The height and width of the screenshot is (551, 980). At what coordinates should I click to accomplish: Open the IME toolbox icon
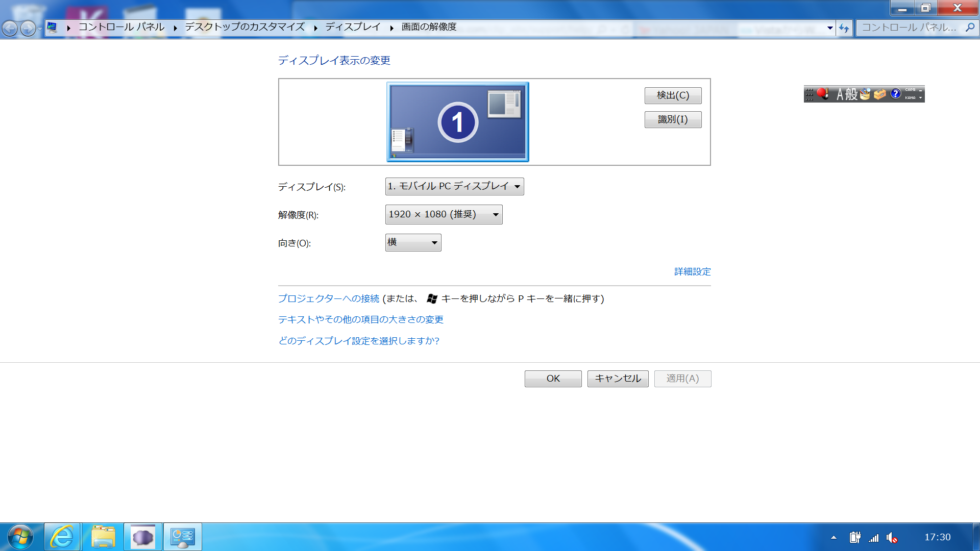click(x=879, y=94)
